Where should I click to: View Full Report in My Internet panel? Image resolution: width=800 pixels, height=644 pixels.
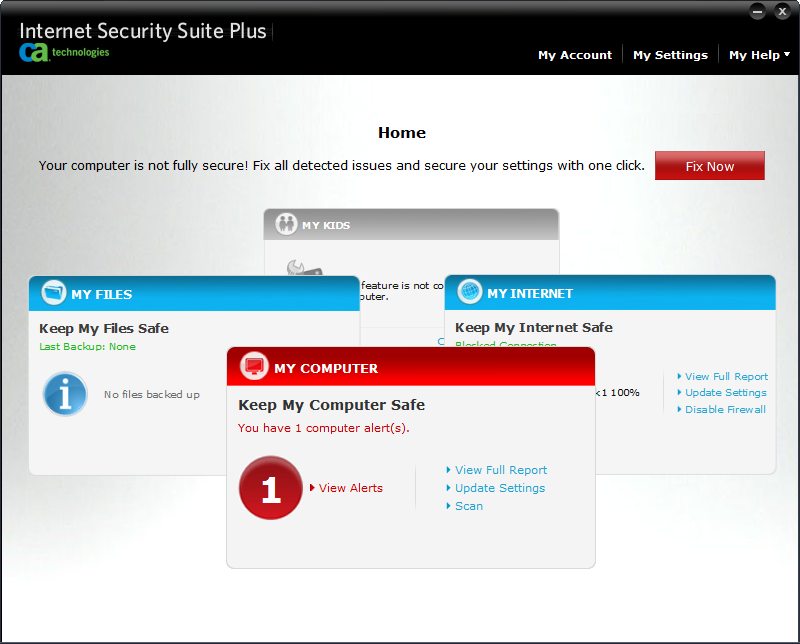[x=726, y=377]
